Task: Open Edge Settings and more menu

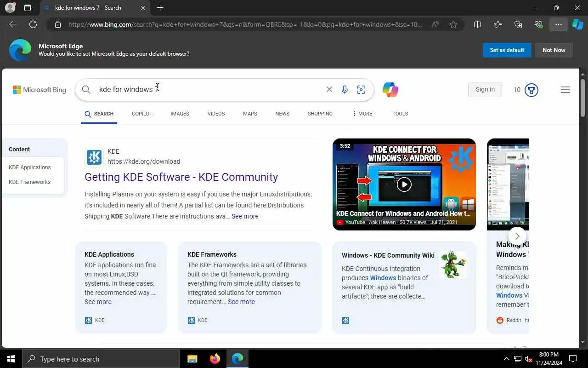Action: point(559,24)
